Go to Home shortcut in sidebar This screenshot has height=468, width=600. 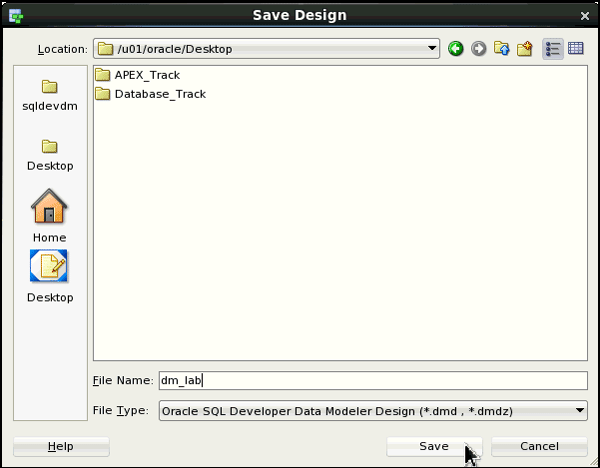click(49, 216)
